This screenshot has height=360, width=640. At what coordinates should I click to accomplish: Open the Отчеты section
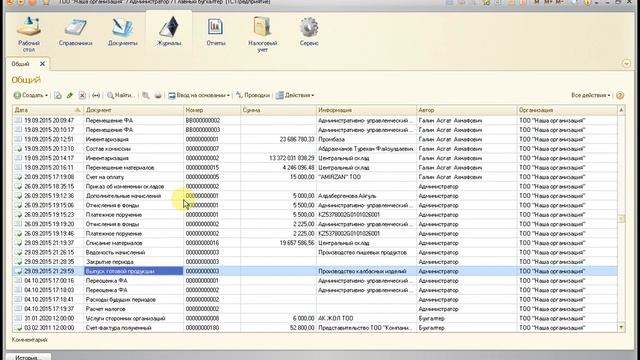(216, 32)
